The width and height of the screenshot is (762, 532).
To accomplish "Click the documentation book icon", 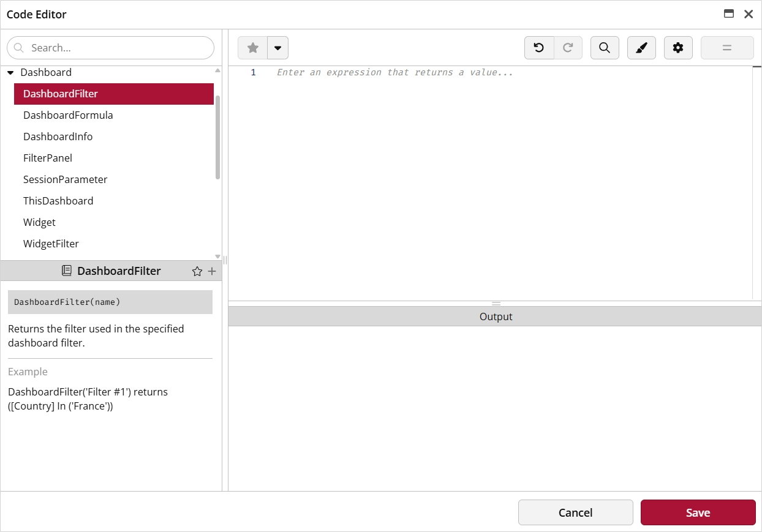I will [67, 271].
